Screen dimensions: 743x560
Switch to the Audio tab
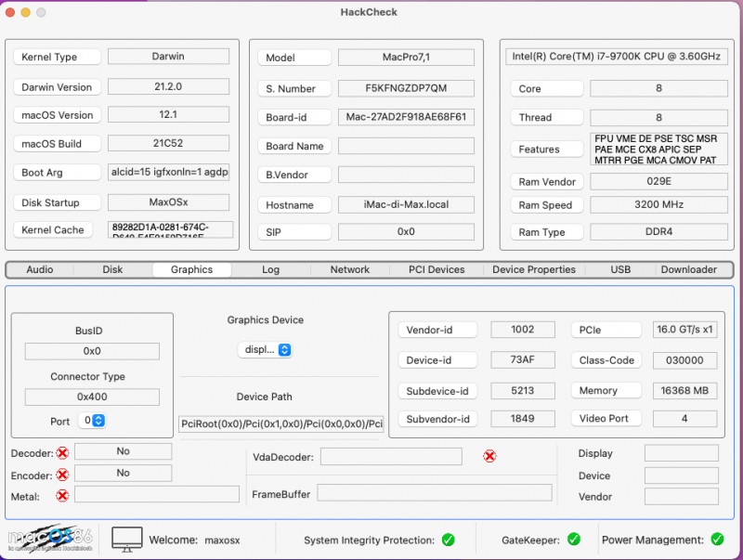(40, 269)
